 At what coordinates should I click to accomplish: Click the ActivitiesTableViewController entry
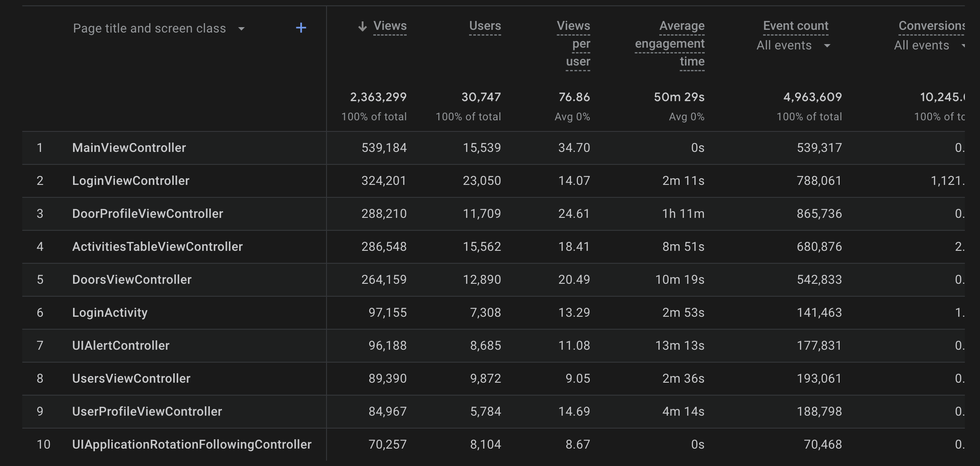click(157, 247)
